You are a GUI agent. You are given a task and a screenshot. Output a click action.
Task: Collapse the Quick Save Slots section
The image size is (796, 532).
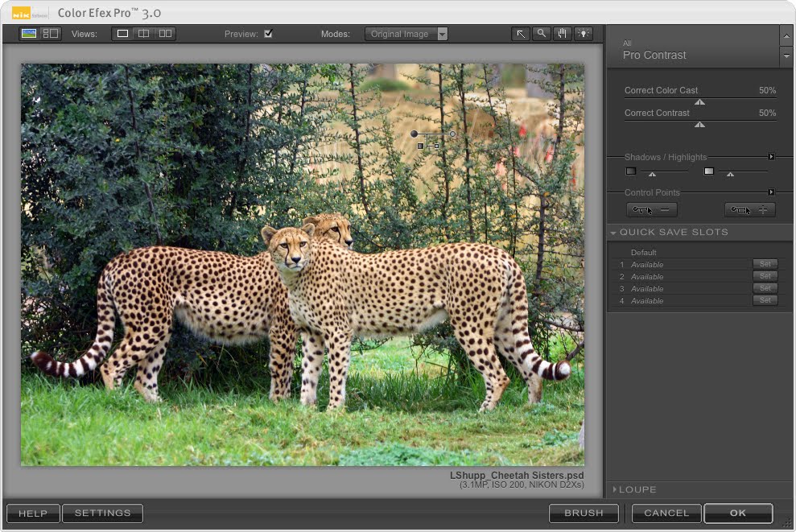pos(615,232)
